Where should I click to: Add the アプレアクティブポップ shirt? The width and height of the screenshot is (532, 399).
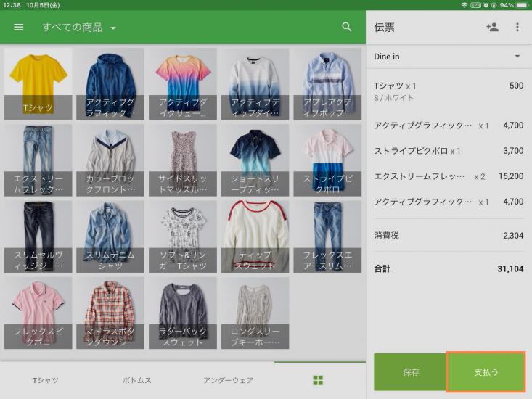[327, 83]
